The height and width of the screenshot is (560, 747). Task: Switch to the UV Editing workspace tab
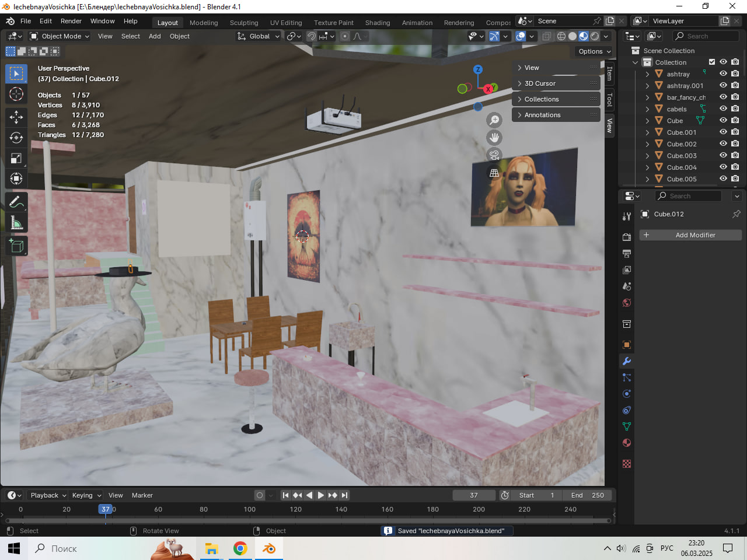coord(286,23)
